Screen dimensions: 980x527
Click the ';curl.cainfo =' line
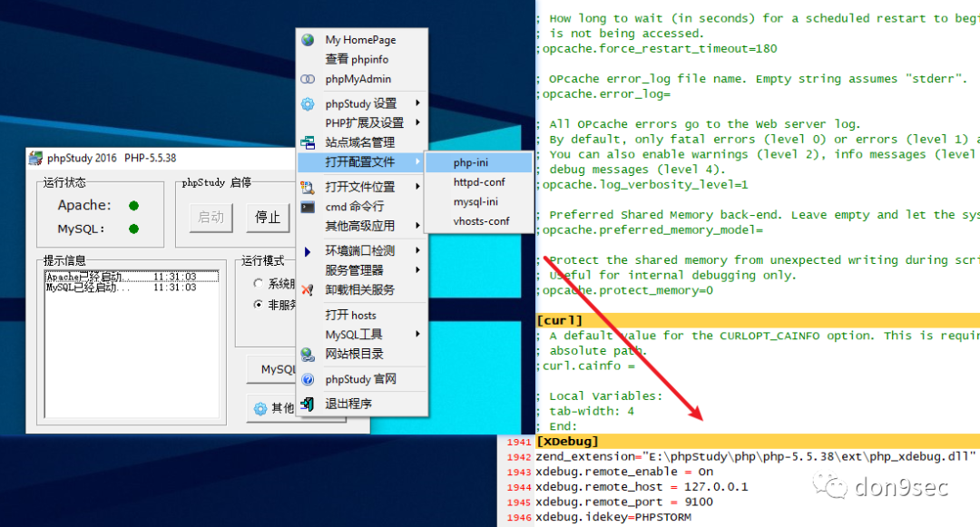pyautogui.click(x=585, y=366)
